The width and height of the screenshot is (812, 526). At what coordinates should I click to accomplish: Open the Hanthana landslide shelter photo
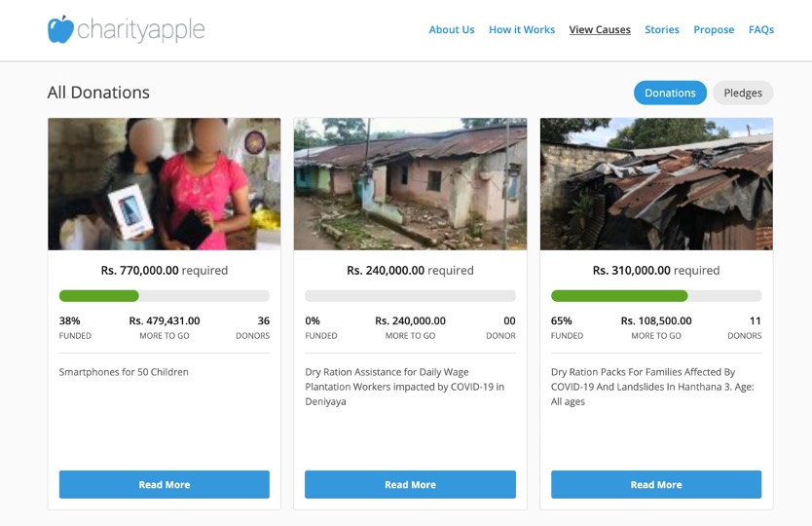656,184
